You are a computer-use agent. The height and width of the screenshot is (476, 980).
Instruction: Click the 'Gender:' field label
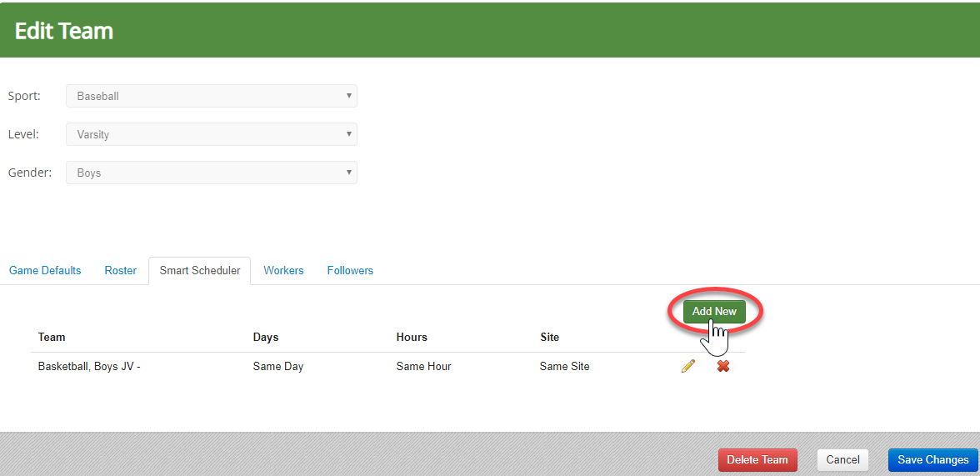click(x=29, y=173)
